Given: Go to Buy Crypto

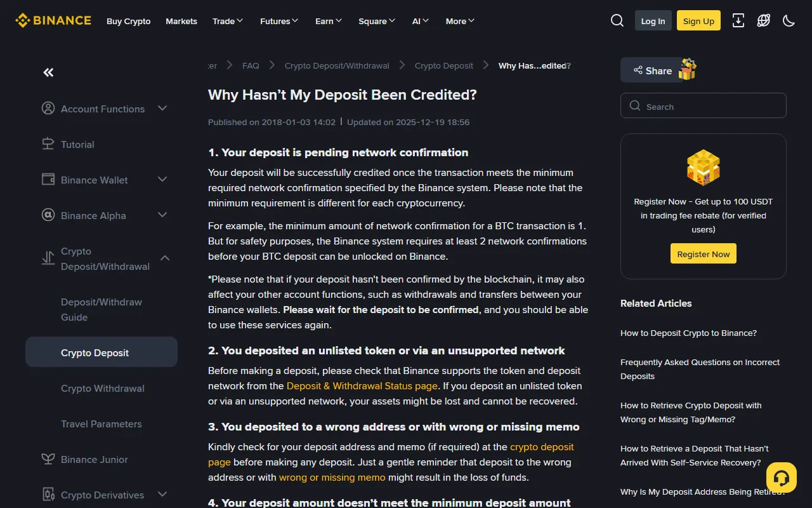Looking at the screenshot, I should point(129,21).
